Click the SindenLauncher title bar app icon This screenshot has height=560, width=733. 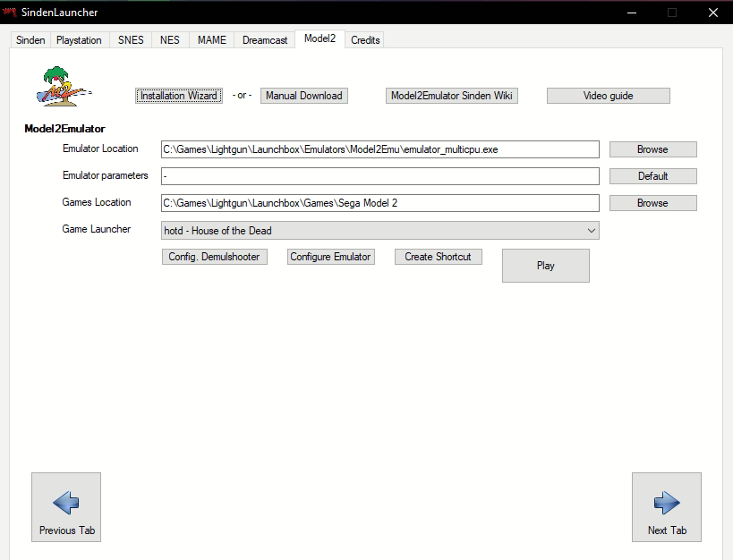(9, 12)
